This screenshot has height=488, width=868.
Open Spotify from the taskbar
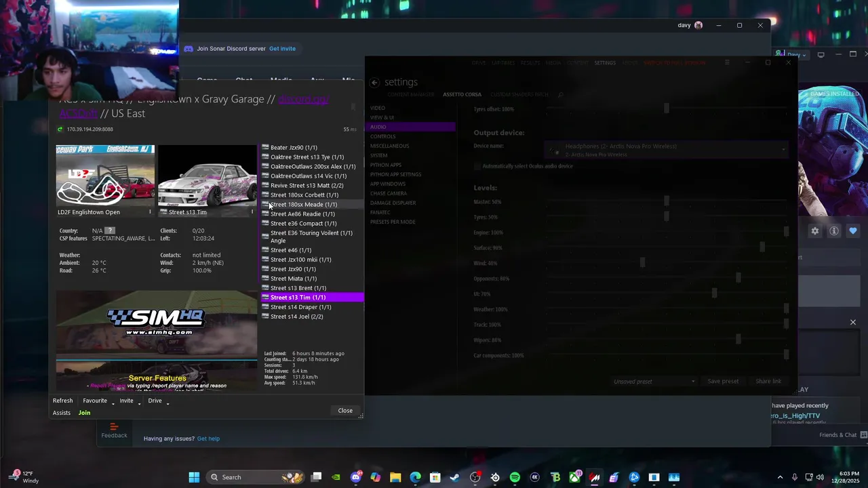click(515, 477)
